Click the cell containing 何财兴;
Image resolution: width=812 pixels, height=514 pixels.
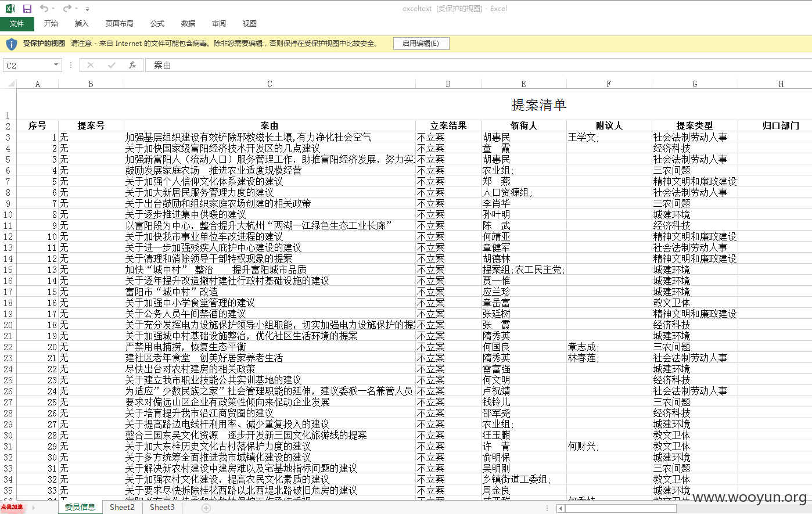point(609,446)
